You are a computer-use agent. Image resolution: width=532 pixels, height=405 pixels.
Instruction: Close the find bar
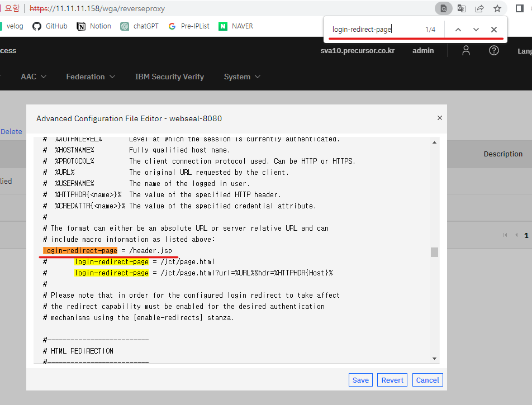click(x=494, y=30)
